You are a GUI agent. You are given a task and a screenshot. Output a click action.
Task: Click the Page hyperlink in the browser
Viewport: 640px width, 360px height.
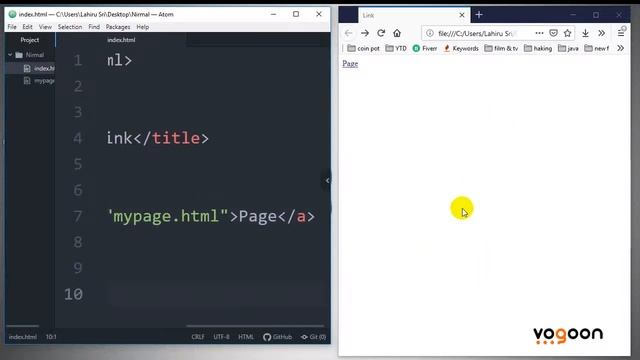(x=350, y=64)
